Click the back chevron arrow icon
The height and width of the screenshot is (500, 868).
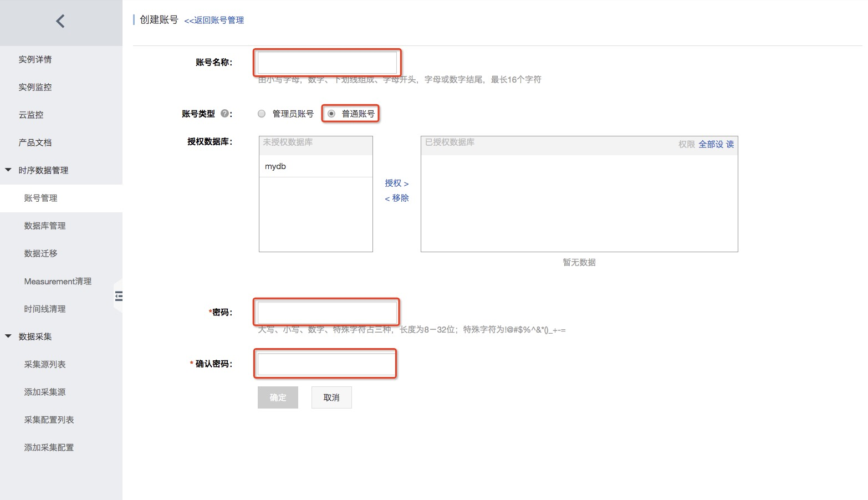(x=60, y=21)
